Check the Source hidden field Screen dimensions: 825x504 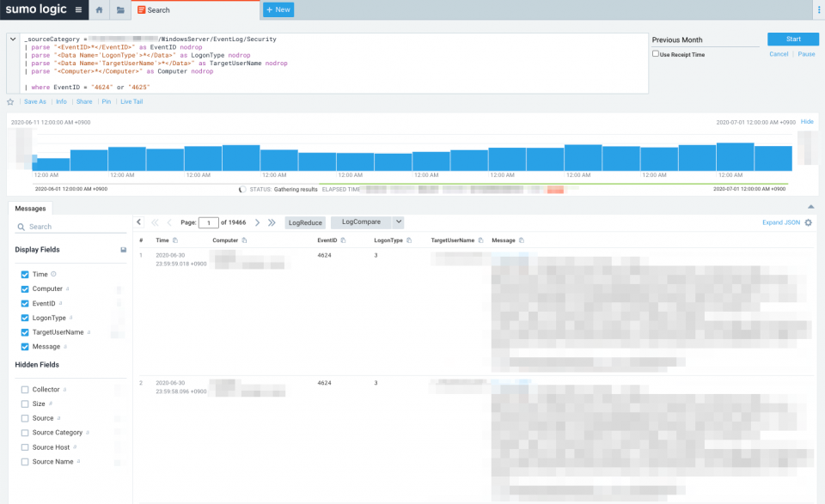25,418
